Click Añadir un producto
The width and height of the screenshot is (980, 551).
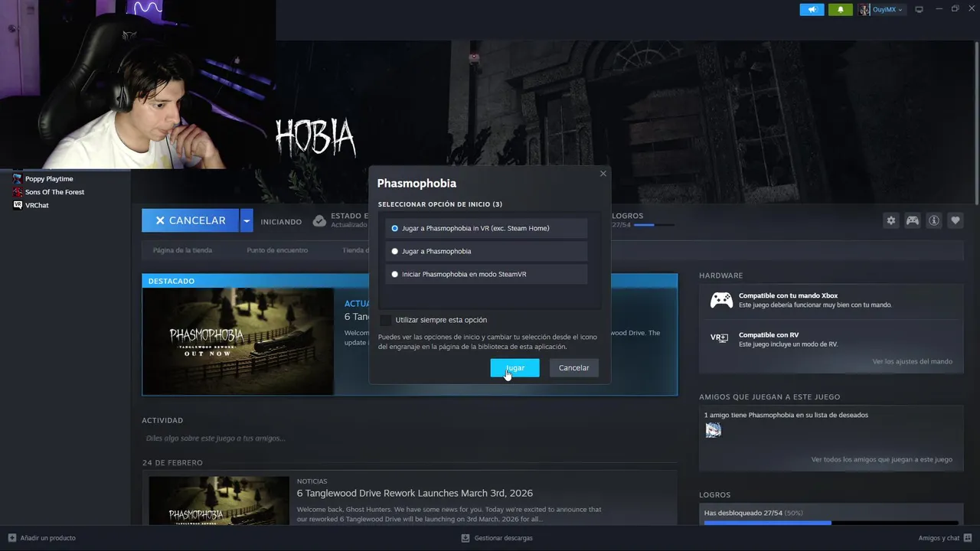[47, 538]
